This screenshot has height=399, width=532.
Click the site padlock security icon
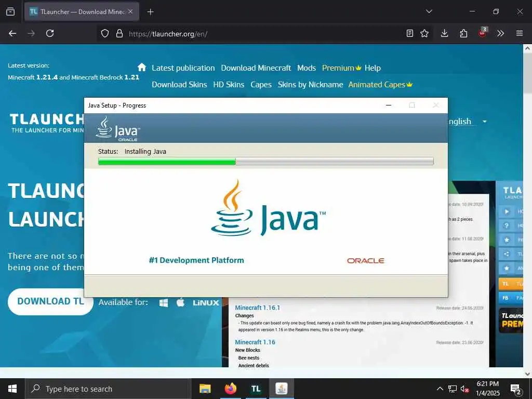[x=119, y=33]
